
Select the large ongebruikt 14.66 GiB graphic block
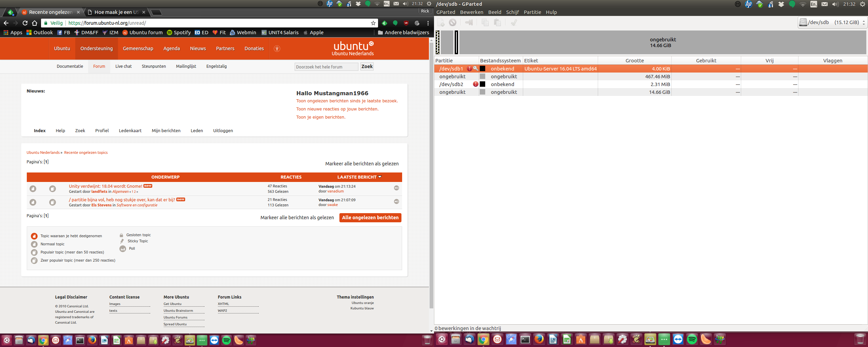[663, 42]
